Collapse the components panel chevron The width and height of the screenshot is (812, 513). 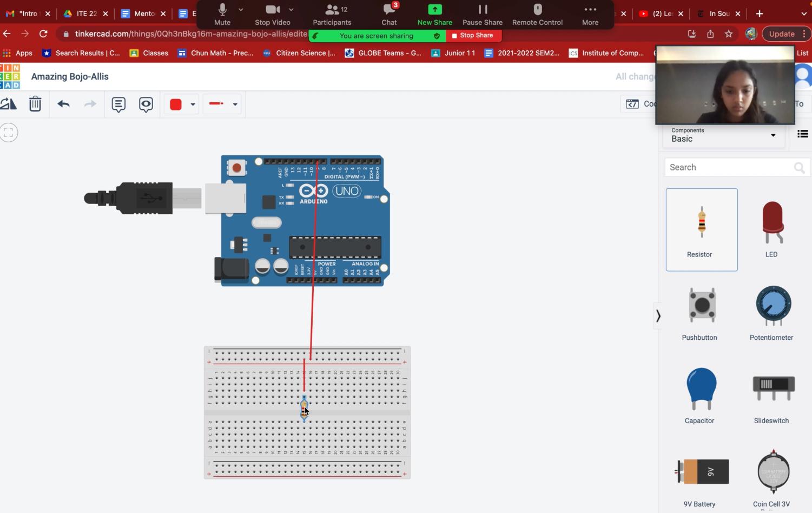pos(658,316)
